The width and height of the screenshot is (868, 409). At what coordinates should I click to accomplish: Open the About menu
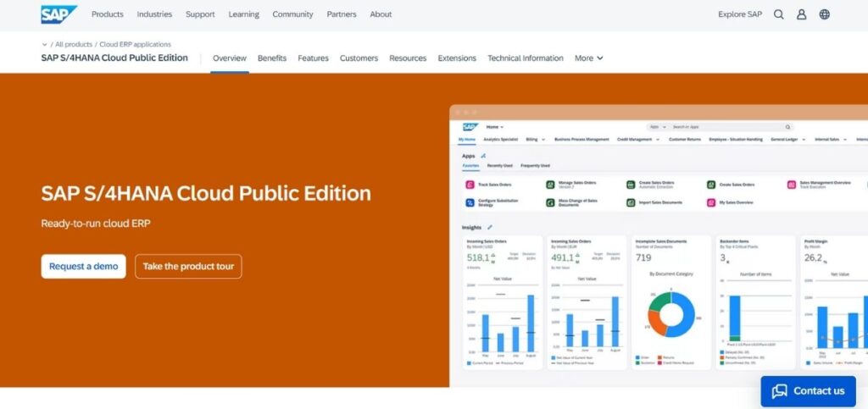pos(381,14)
